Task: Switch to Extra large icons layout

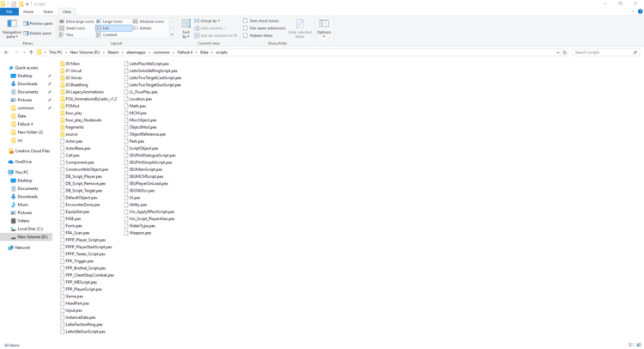Action: [x=76, y=21]
